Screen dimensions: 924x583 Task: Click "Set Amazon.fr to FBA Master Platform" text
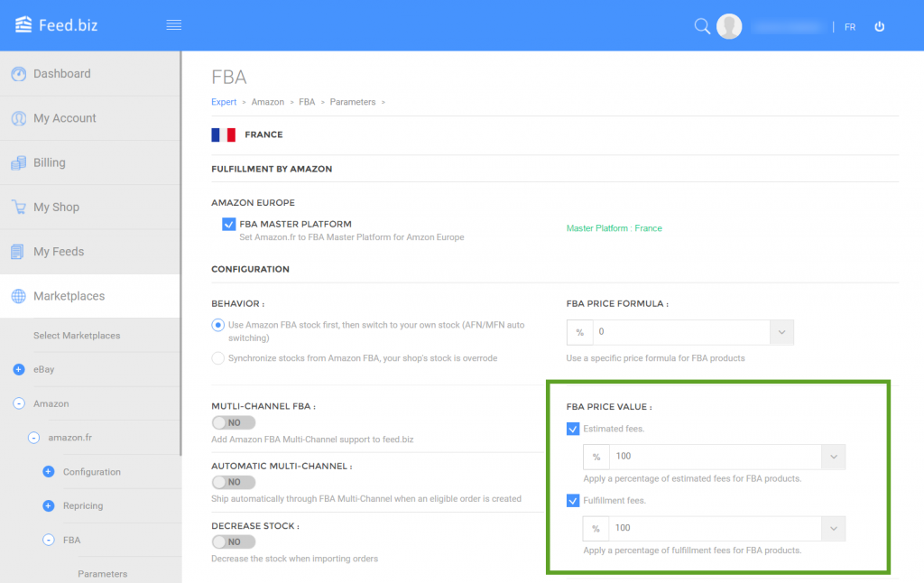coord(352,237)
